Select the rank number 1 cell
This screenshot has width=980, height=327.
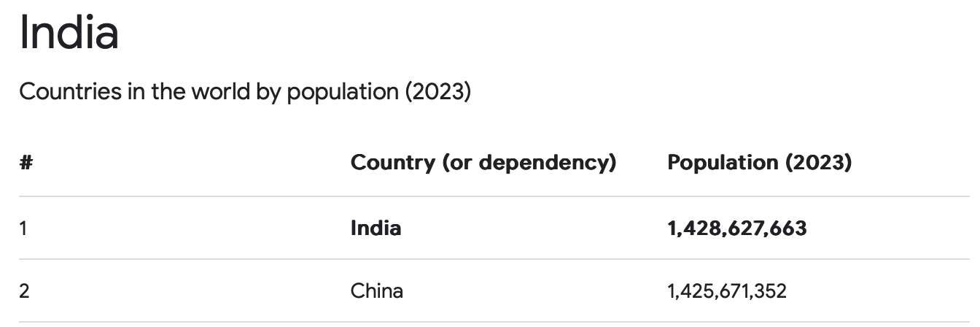[x=23, y=228]
